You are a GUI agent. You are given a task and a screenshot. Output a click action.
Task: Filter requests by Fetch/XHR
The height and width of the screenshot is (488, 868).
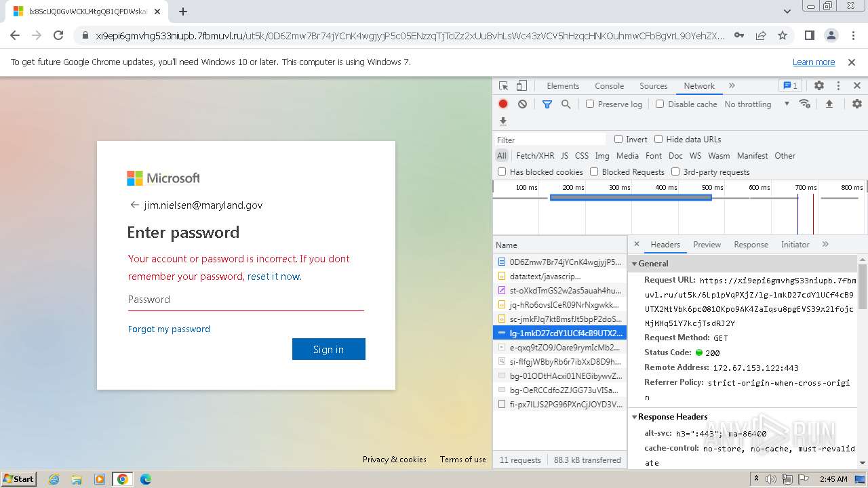click(534, 155)
